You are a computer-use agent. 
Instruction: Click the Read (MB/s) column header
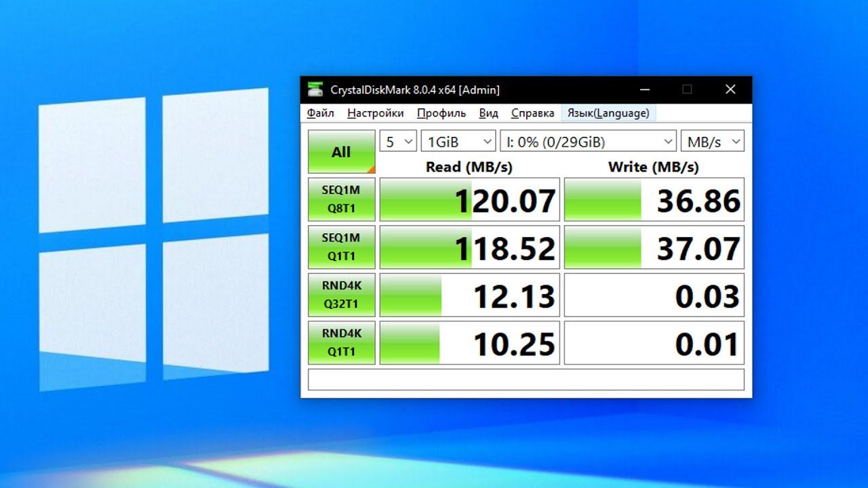point(469,167)
